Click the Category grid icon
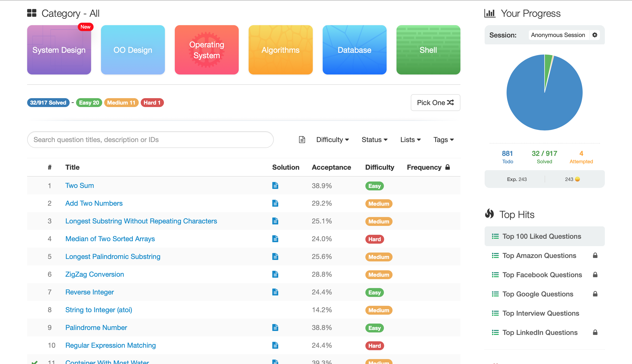Image resolution: width=632 pixels, height=364 pixels. pyautogui.click(x=32, y=13)
